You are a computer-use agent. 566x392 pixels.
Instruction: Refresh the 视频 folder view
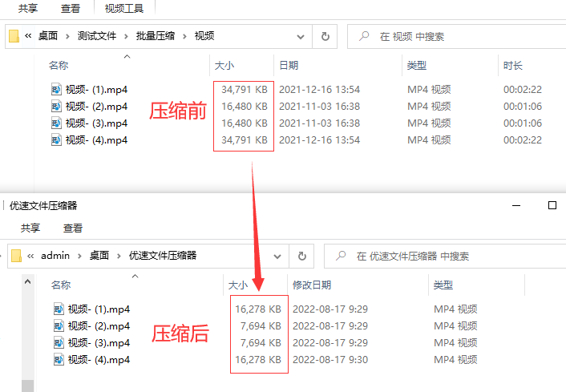(x=325, y=36)
